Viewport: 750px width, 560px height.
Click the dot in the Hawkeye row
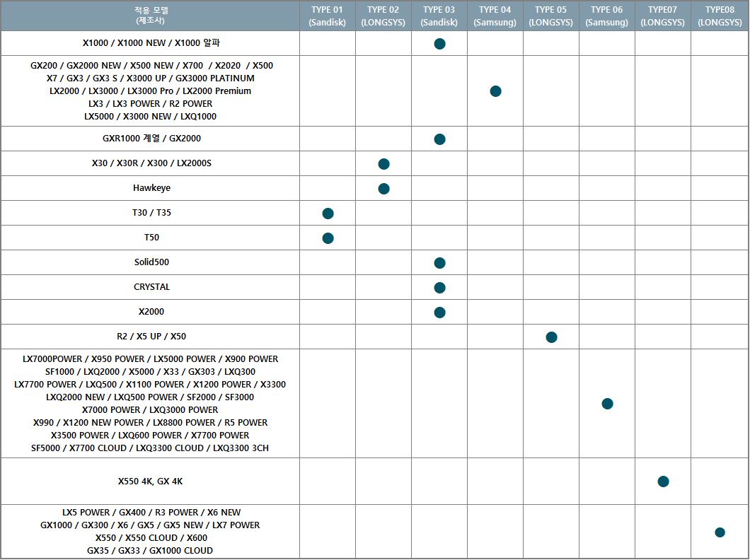[x=383, y=189]
